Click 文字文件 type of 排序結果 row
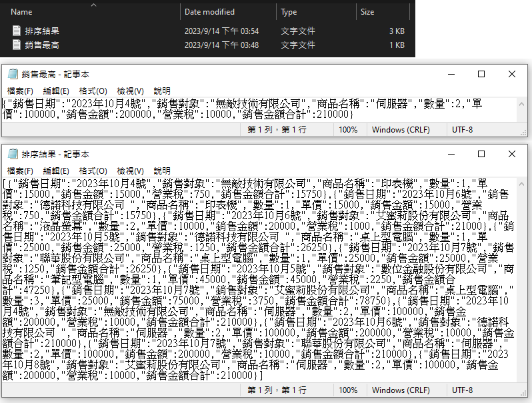This screenshot has width=532, height=403. (298, 31)
